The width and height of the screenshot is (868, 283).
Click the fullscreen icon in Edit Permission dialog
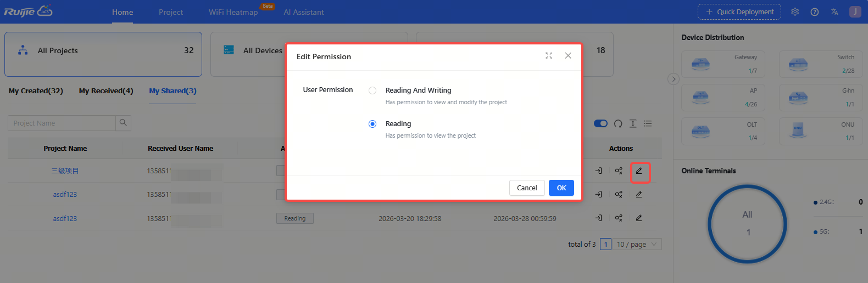549,56
